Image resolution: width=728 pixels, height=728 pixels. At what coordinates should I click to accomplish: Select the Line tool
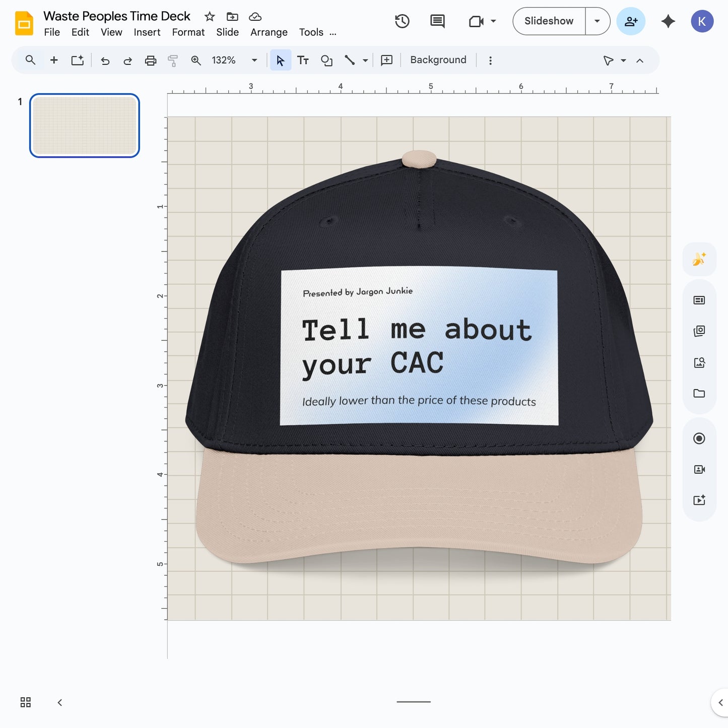tap(350, 60)
